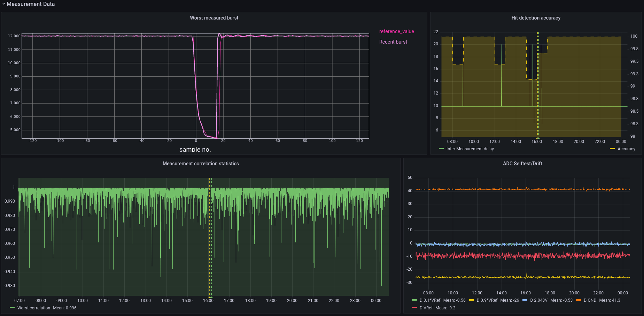Click the Accuracy legend label
Screen dimensions: 644x316
[x=626, y=149]
